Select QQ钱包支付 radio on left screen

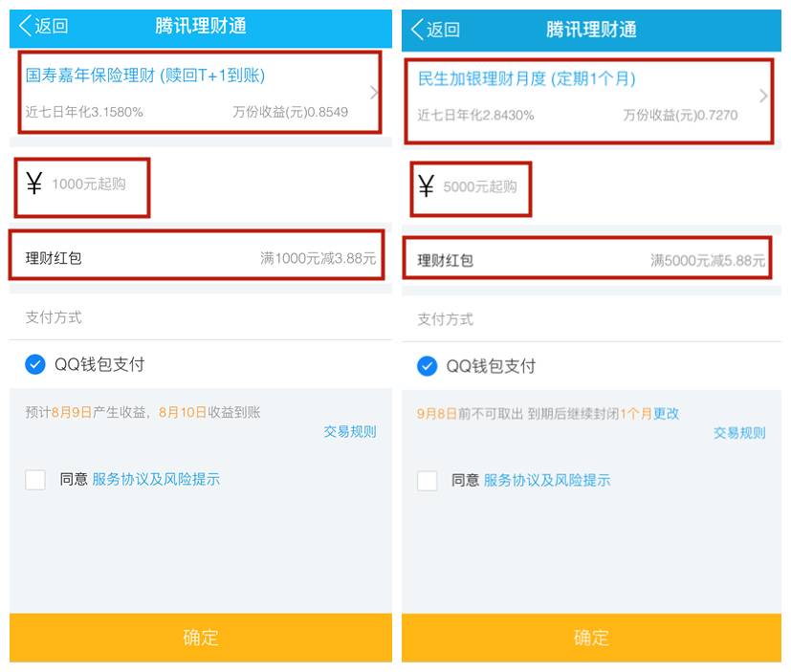35,364
